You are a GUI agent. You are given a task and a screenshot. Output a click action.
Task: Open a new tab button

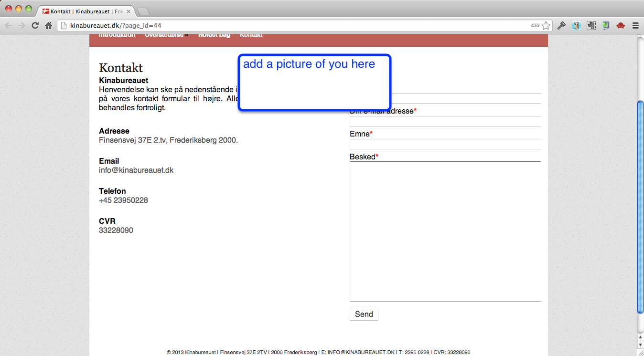point(143,11)
